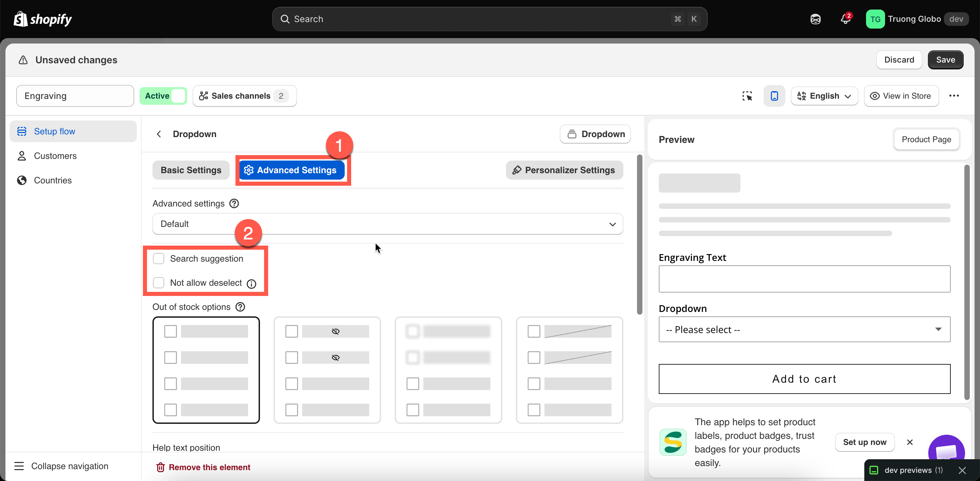Focus the Engraving Text preview field
Viewport: 980px width, 481px height.
tap(804, 279)
